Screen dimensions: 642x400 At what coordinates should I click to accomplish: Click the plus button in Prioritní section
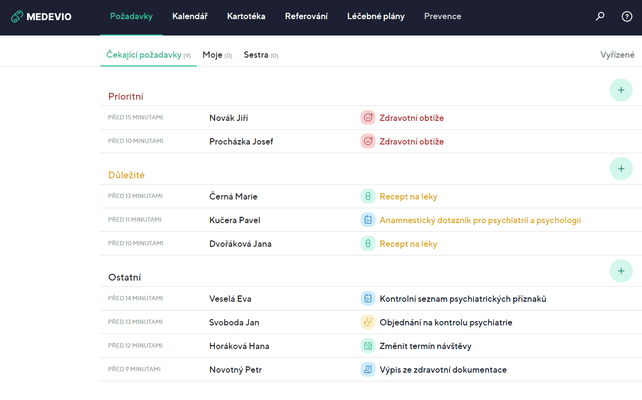pyautogui.click(x=620, y=90)
